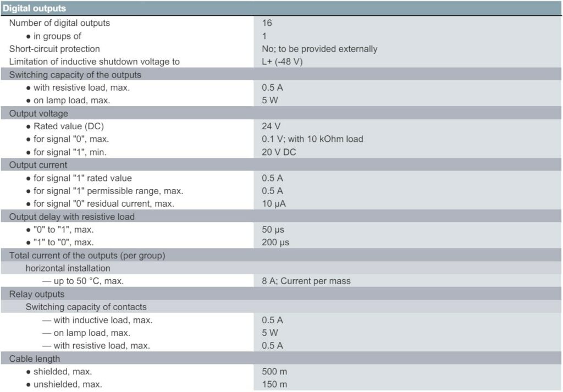Select the horizontal installation row
The height and width of the screenshot is (392, 563).
281,268
